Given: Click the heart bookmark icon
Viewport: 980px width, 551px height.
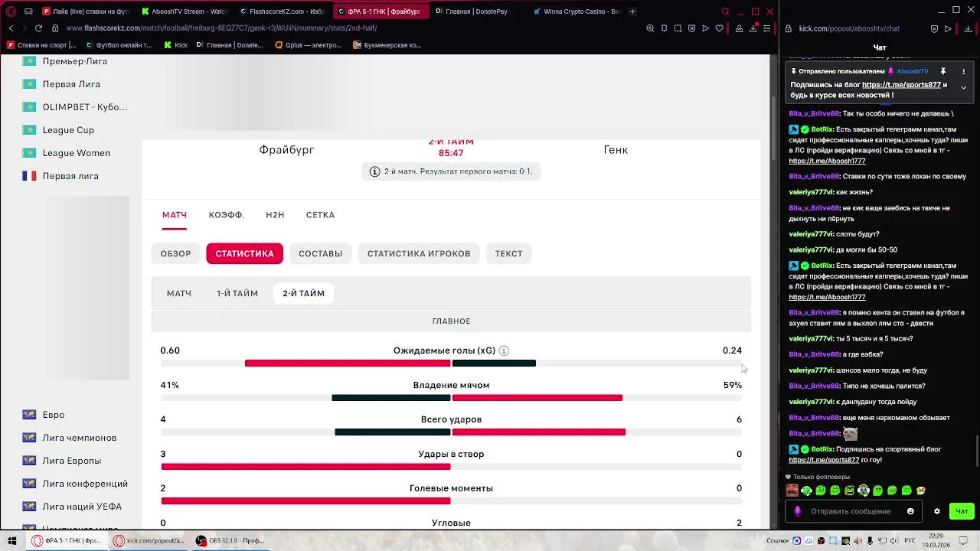Looking at the screenshot, I should pyautogui.click(x=719, y=28).
